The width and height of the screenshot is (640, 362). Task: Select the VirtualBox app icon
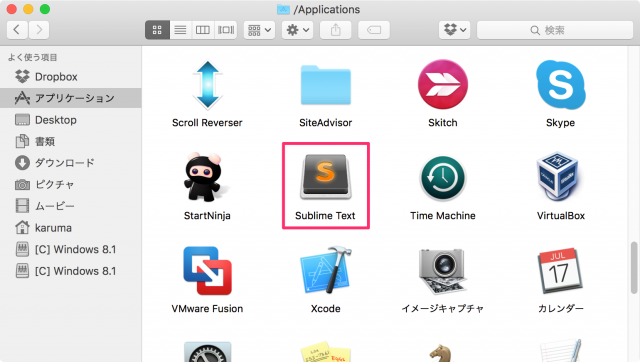point(558,176)
